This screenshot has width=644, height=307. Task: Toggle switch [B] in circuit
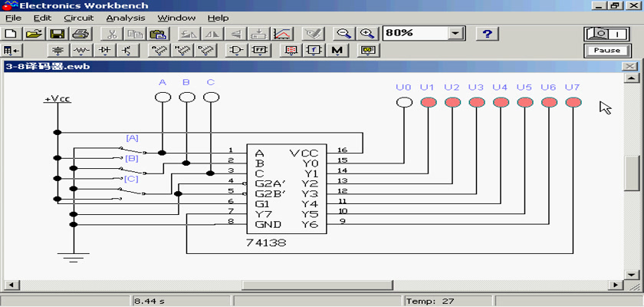tap(132, 170)
